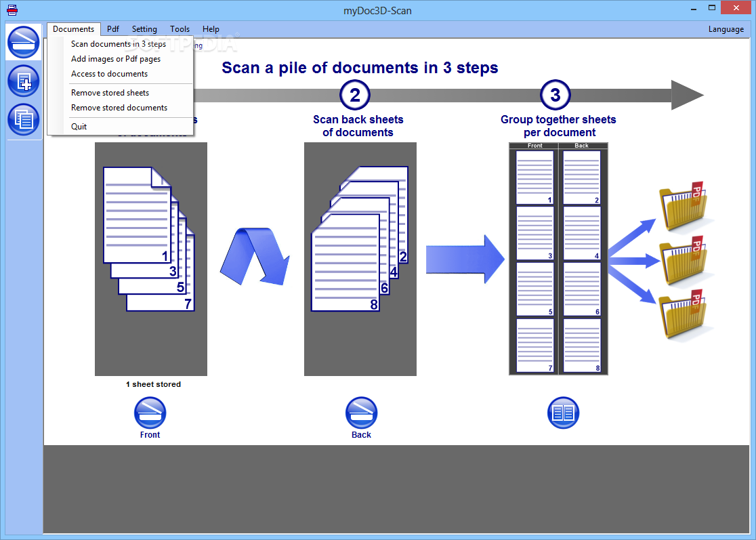
Task: Click the step 3 circle
Action: pos(555,95)
